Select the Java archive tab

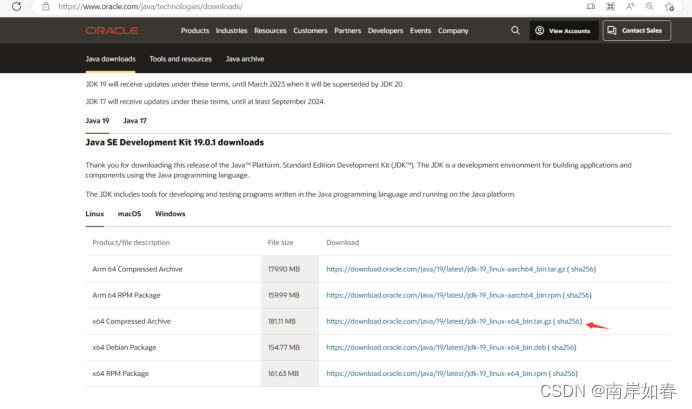(245, 59)
